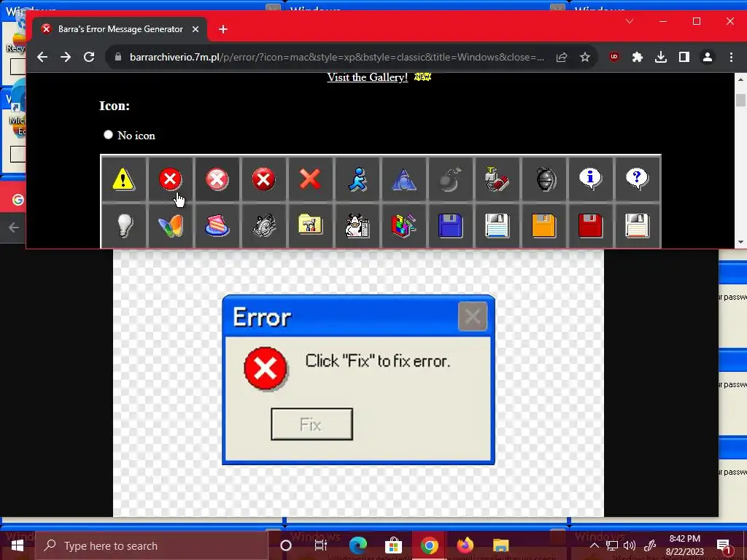Choose the light bulb icon

coord(124,226)
